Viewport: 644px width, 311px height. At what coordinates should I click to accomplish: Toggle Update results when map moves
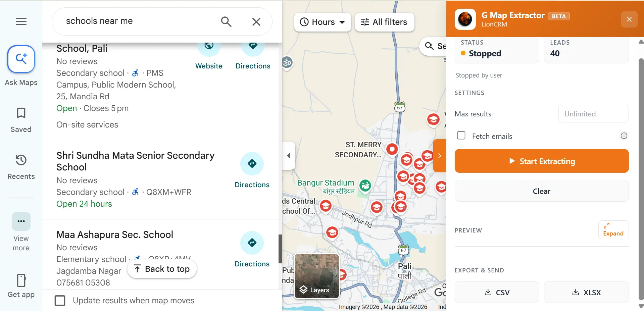click(60, 301)
